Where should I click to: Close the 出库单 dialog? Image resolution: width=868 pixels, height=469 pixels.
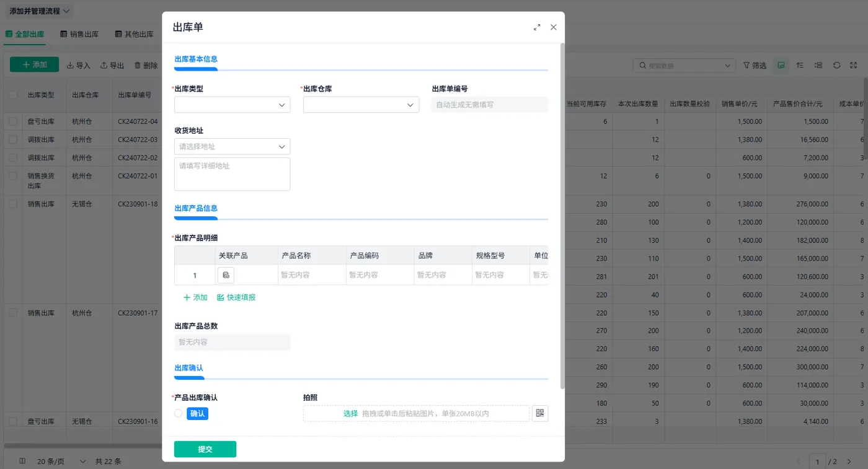554,27
